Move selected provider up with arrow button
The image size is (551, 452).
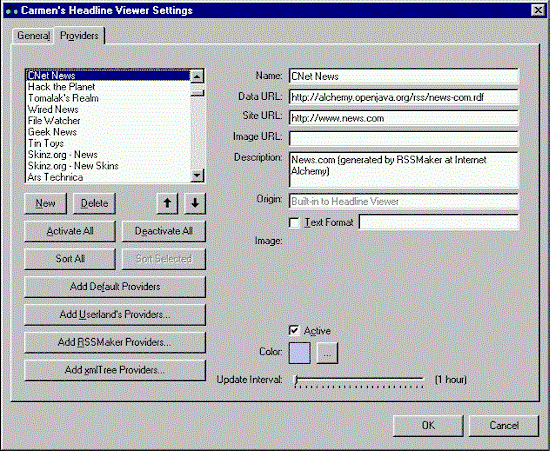tap(167, 203)
